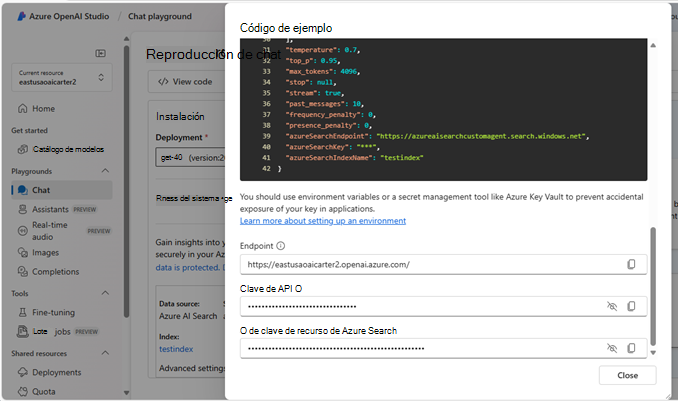The image size is (678, 401).
Task: Collapse the left sidebar panel icon
Action: pos(100,53)
